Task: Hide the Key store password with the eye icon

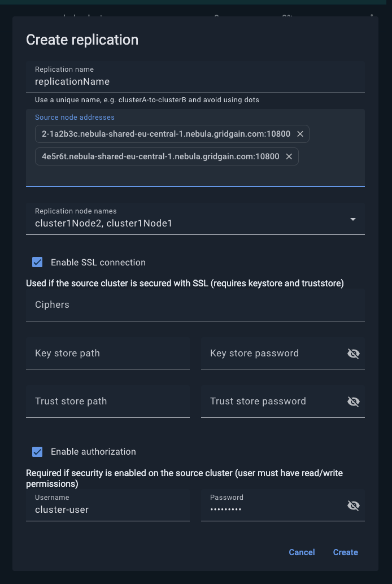Action: [x=354, y=353]
